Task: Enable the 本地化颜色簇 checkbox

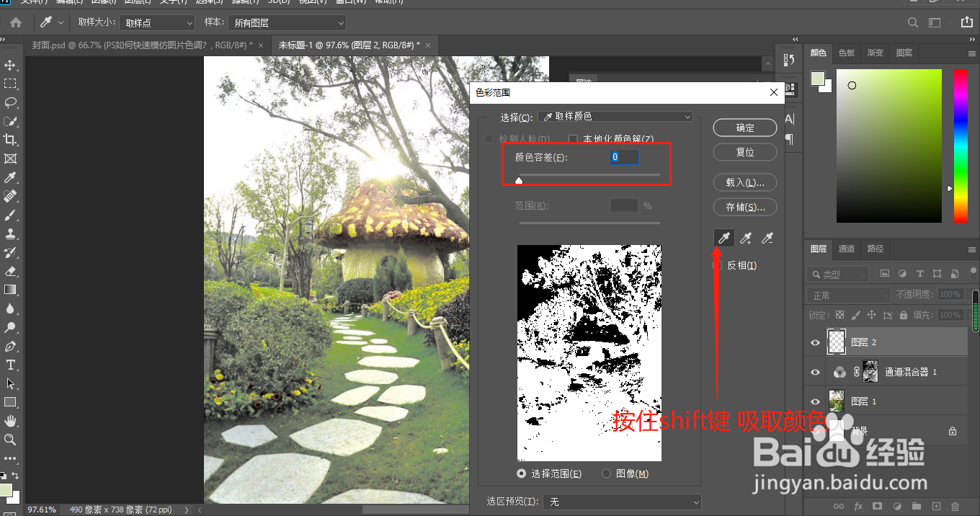Action: [x=574, y=139]
